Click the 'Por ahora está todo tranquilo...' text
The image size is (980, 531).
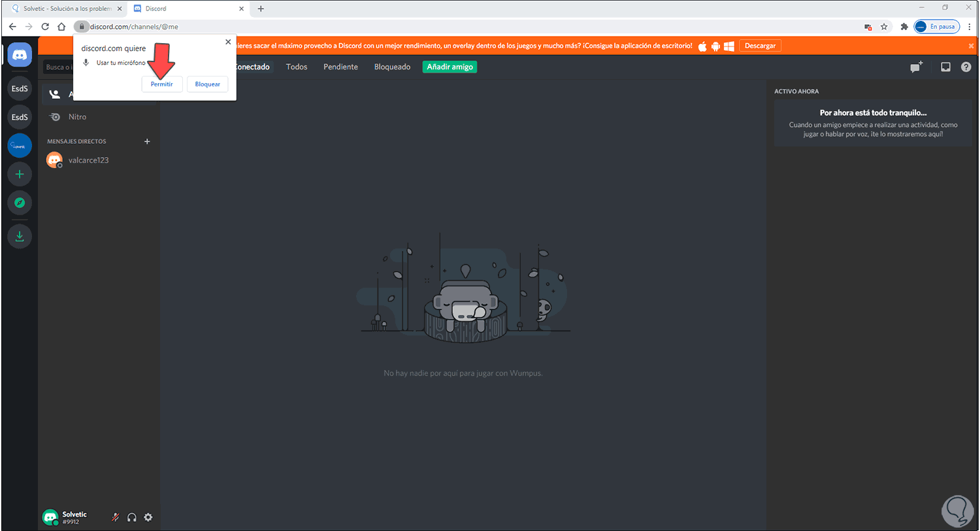pyautogui.click(x=874, y=112)
